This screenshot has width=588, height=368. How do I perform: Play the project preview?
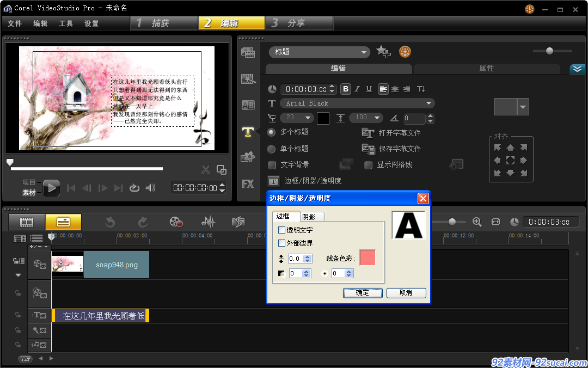[51, 188]
